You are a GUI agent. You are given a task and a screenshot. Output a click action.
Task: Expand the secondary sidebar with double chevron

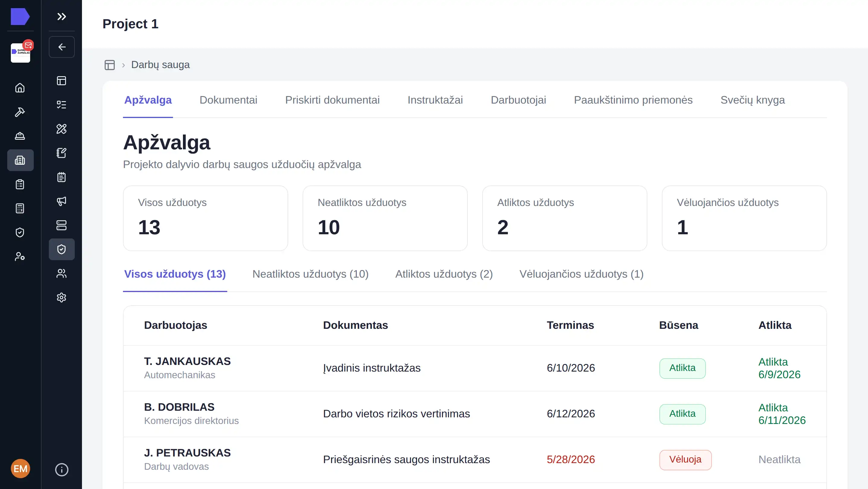click(x=62, y=17)
